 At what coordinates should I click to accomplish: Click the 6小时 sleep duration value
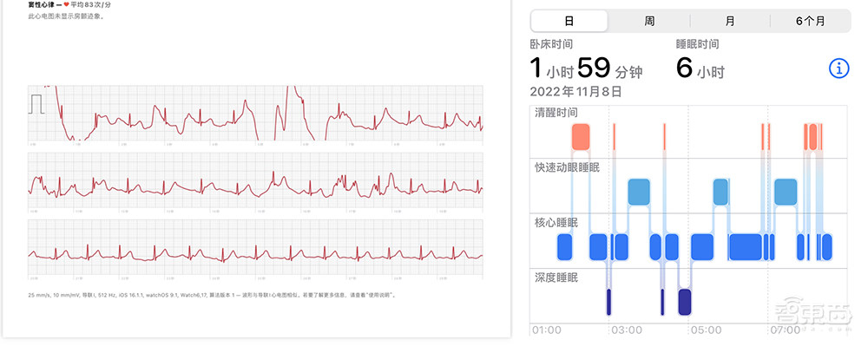click(700, 69)
